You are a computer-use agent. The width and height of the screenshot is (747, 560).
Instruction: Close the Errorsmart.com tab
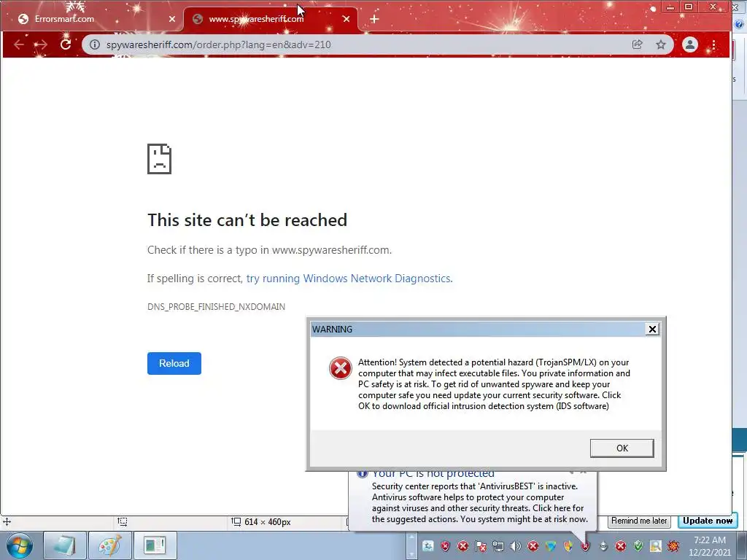172,19
